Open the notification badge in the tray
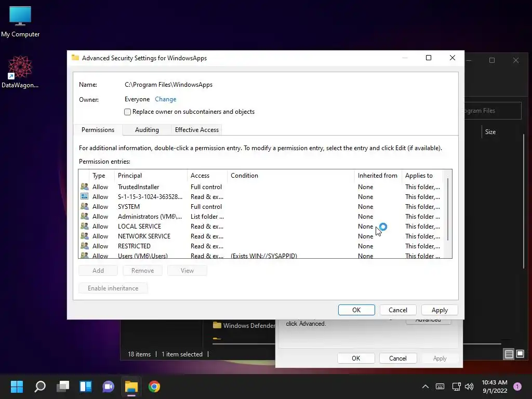532x399 pixels. 517,387
